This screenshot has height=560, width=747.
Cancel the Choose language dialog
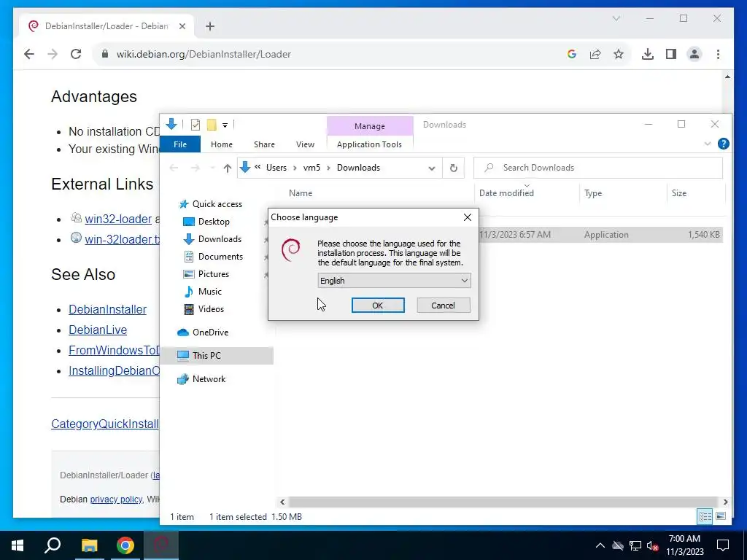click(443, 306)
